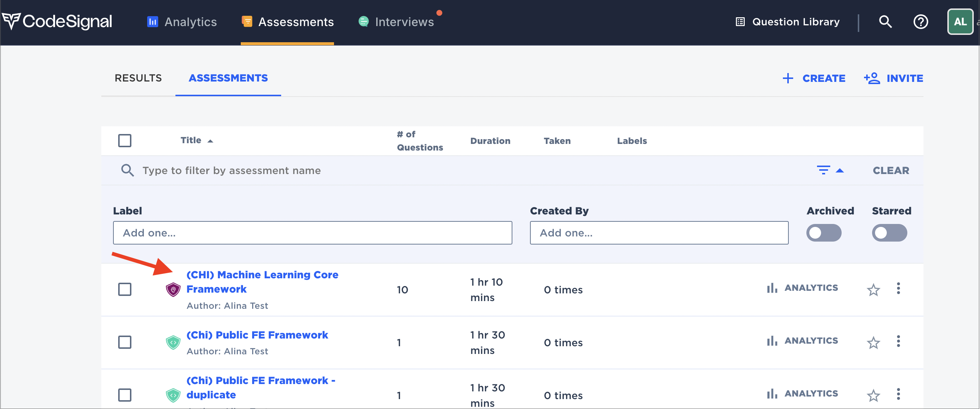This screenshot has width=980, height=409.
Task: Enable the Starred toggle
Action: (889, 233)
